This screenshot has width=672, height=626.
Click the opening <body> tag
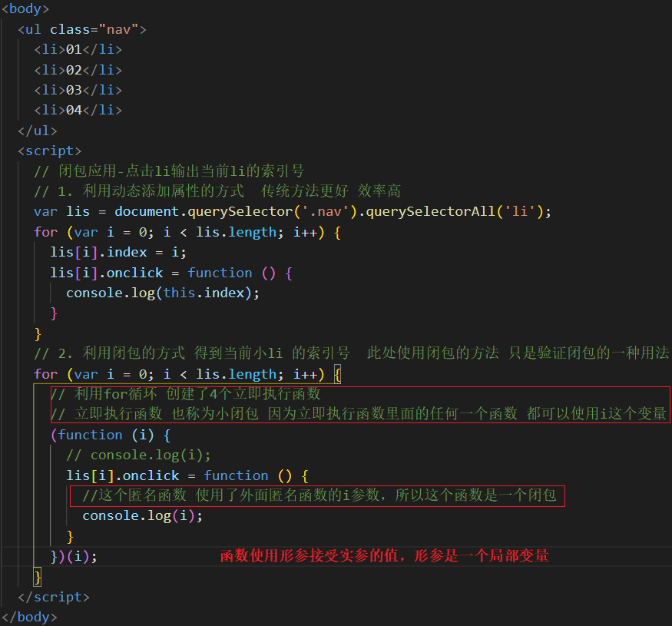point(25,9)
